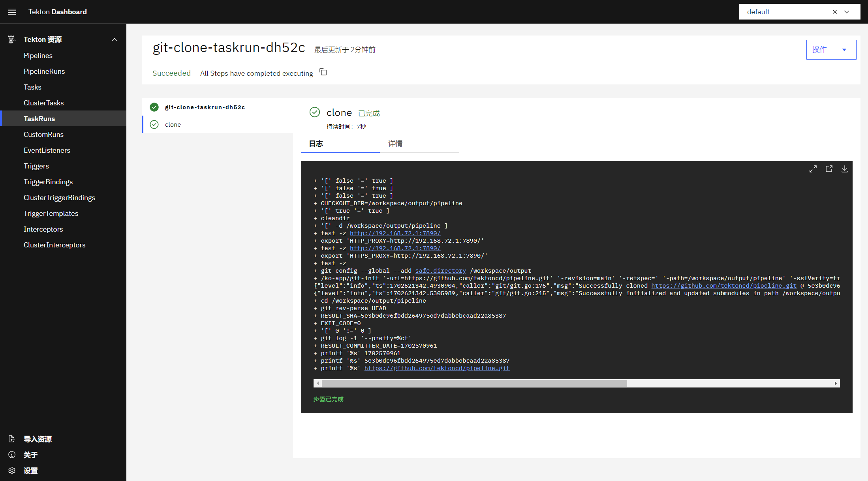Screen dimensions: 868x481
Task: Select the clone step in tree
Action: [x=218, y=124]
